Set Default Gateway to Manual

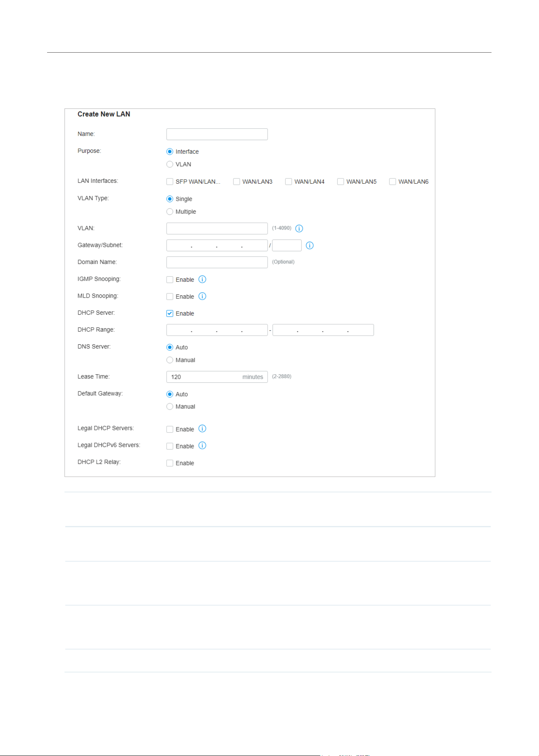click(170, 406)
